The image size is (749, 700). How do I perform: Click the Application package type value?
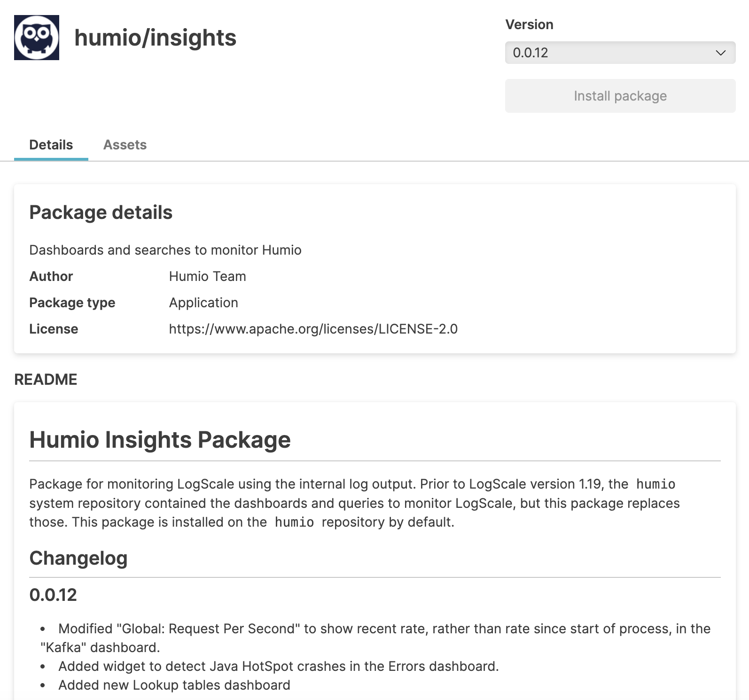(x=203, y=303)
